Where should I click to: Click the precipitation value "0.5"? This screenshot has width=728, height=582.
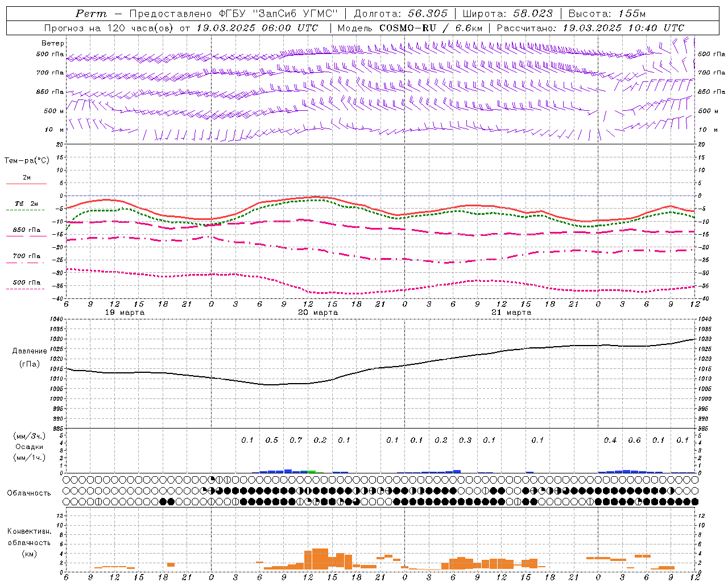[x=272, y=440]
